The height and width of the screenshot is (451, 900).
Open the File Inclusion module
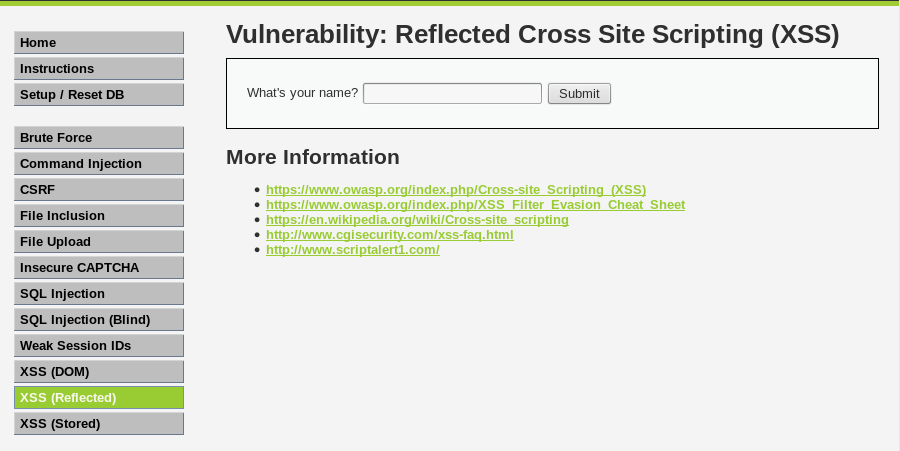coord(98,216)
